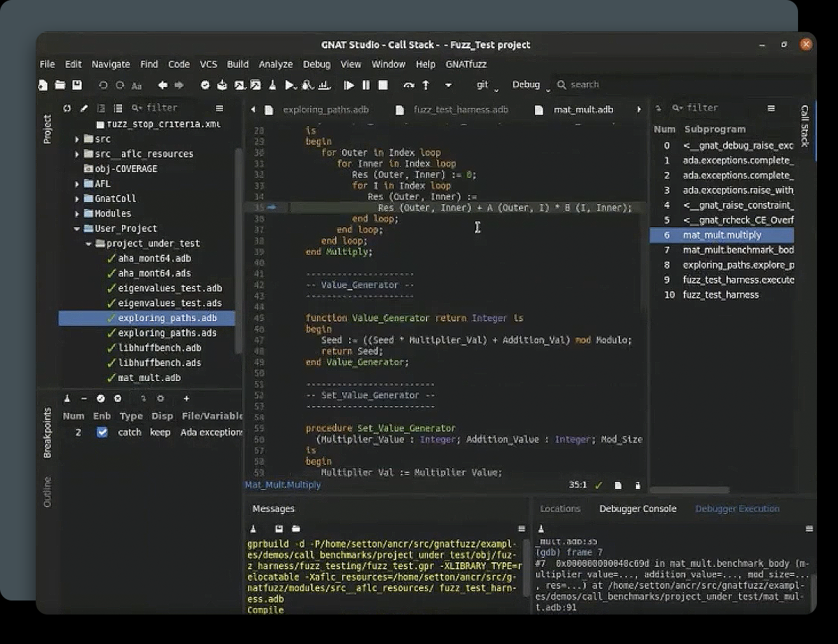Switch to the fuzz_test_harness.adb tab
The width and height of the screenshot is (838, 644).
click(461, 109)
